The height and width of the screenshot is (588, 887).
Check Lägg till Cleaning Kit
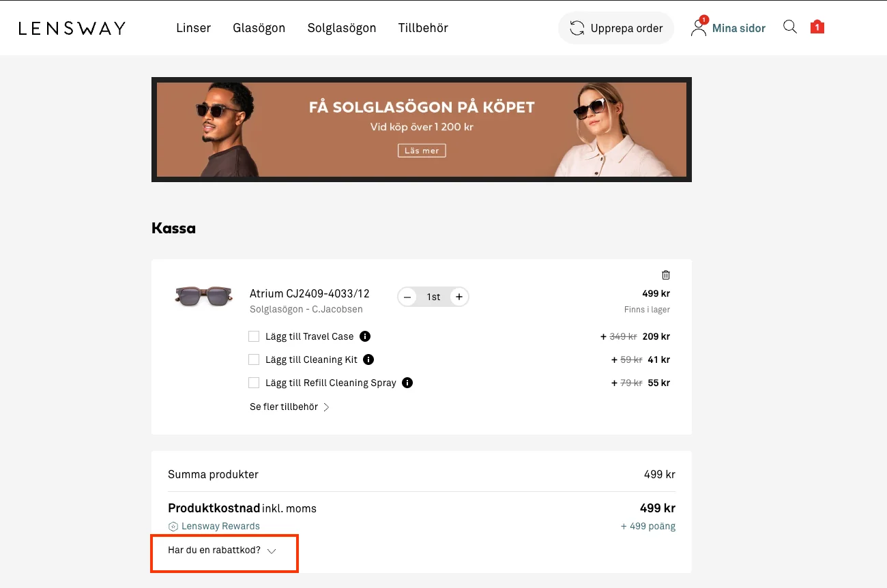[x=254, y=359]
